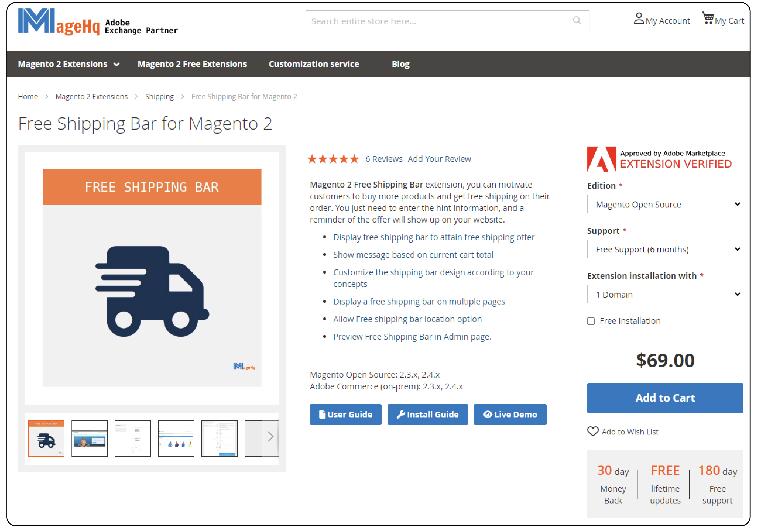Select the third thumbnail settings screenshot
The image size is (757, 532).
coord(133,438)
